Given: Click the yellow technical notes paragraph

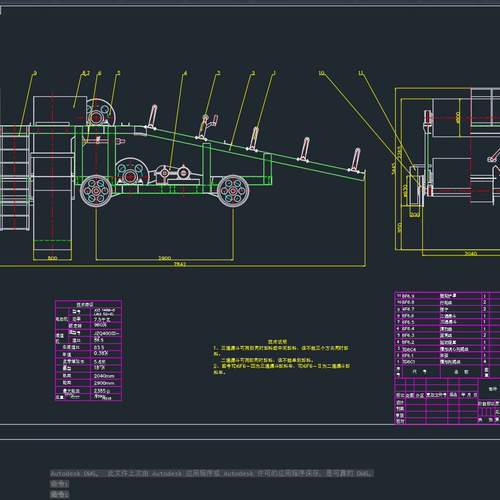Looking at the screenshot, I should coord(281,357).
